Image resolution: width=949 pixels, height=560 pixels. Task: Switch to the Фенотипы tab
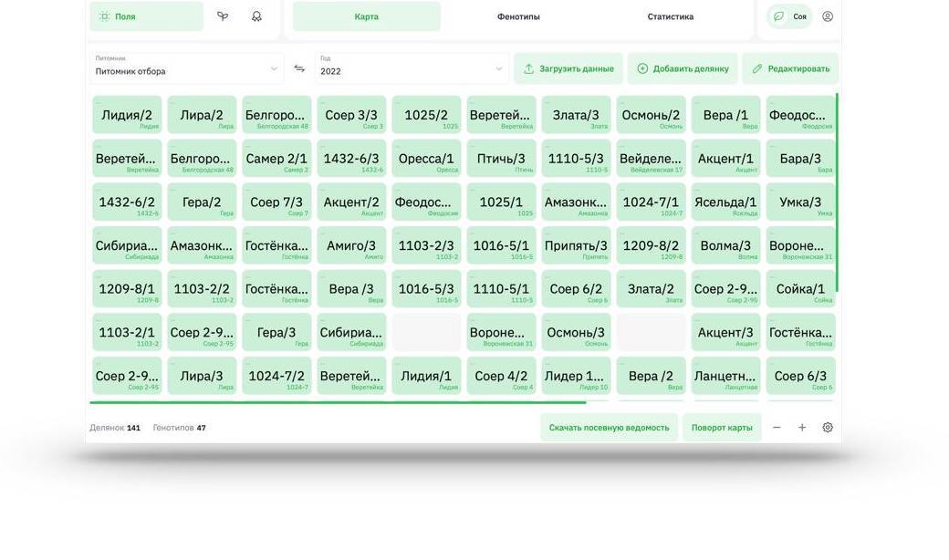point(518,16)
